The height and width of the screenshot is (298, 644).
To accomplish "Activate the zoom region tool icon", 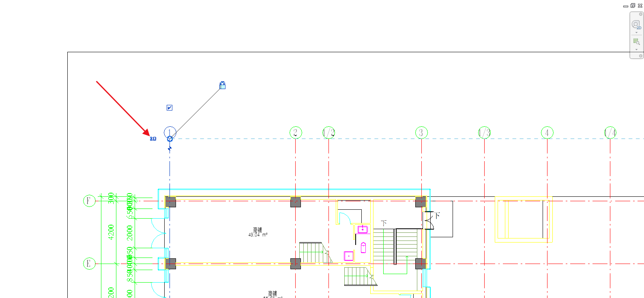I will coord(636,42).
